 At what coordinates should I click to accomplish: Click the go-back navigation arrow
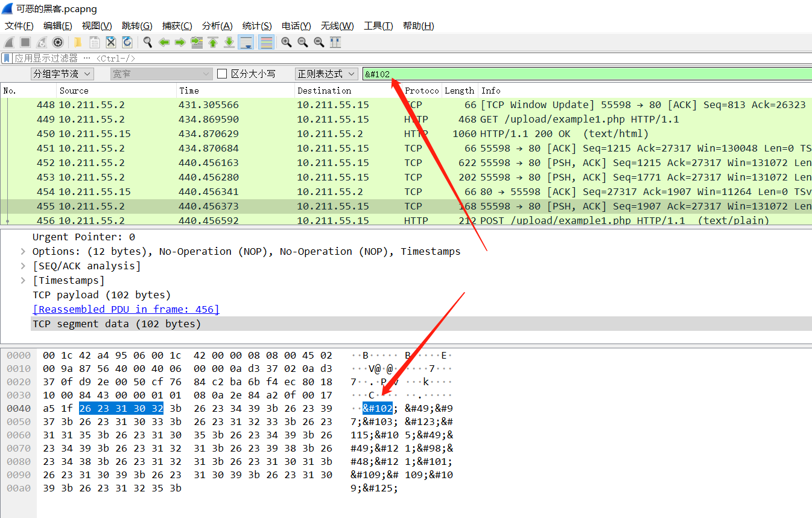[x=163, y=42]
